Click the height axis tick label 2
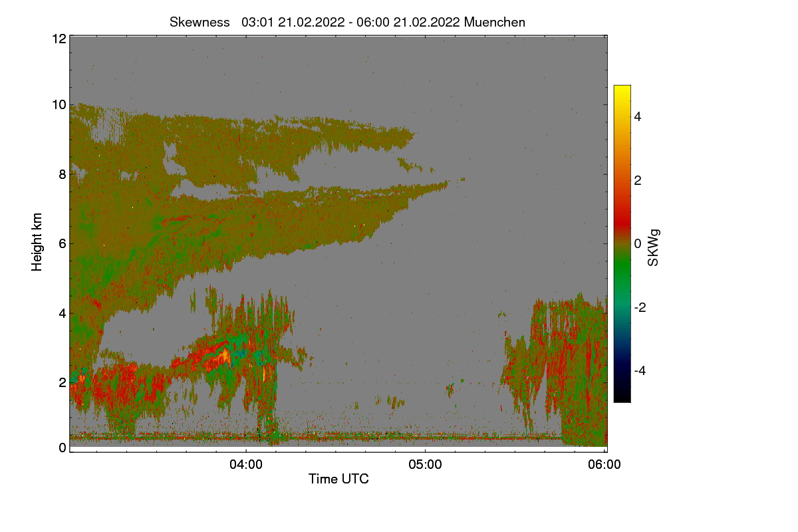Screen dimensions: 798x532 point(61,382)
